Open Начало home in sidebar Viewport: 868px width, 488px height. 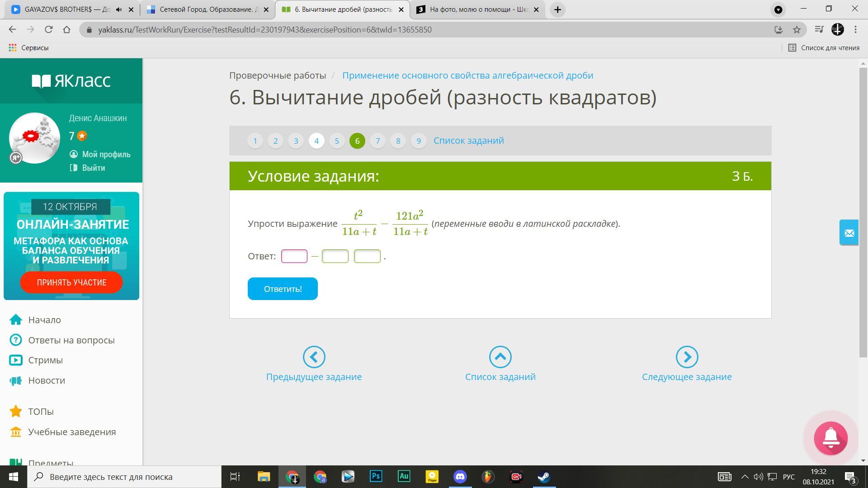[x=44, y=320]
